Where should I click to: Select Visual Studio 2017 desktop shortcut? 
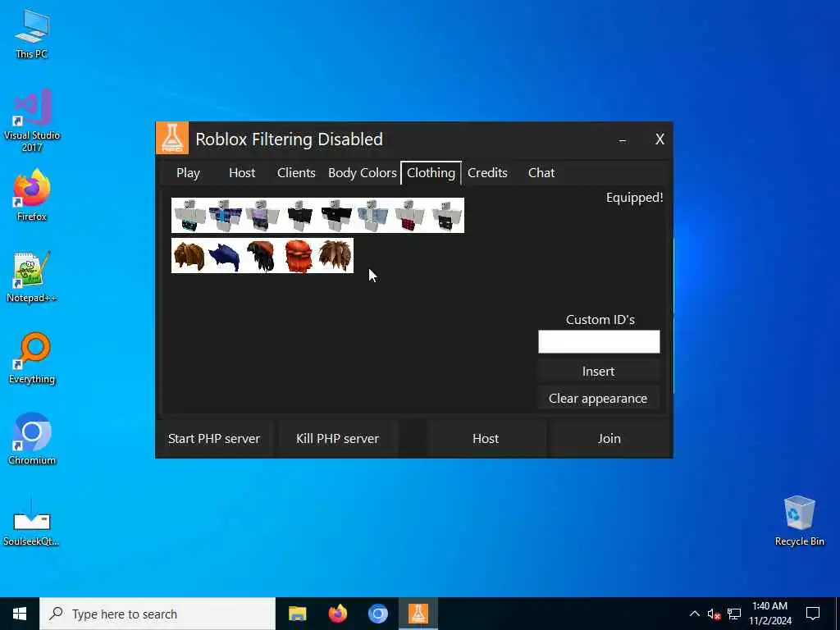(x=32, y=121)
